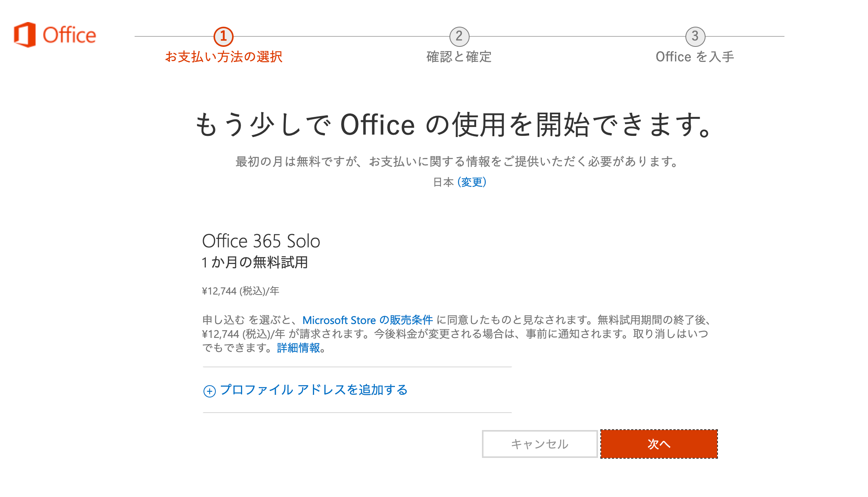Click the plus icon beside プロファイル アドレス
The height and width of the screenshot is (497, 868).
pyautogui.click(x=209, y=391)
